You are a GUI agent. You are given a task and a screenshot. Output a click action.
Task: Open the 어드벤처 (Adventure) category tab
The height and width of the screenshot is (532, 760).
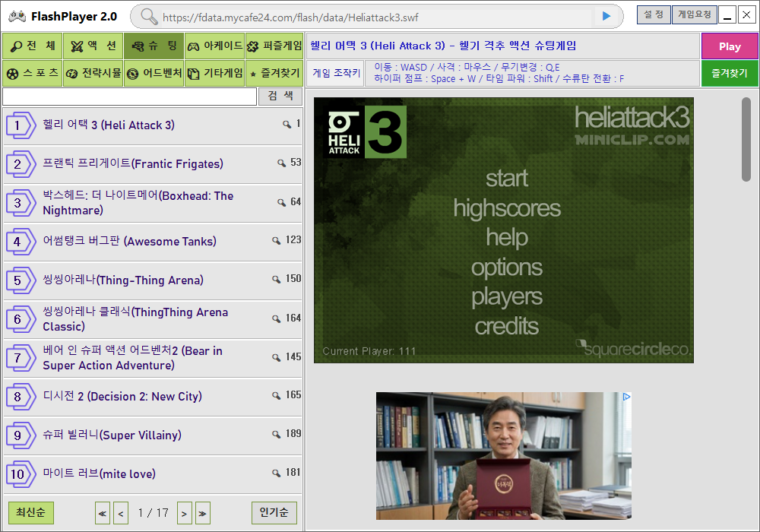pos(154,73)
